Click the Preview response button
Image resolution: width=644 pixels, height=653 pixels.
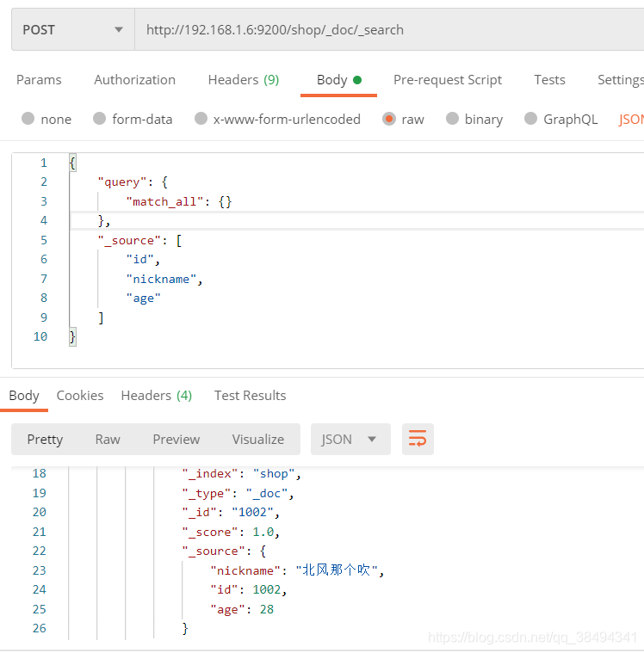coord(176,439)
